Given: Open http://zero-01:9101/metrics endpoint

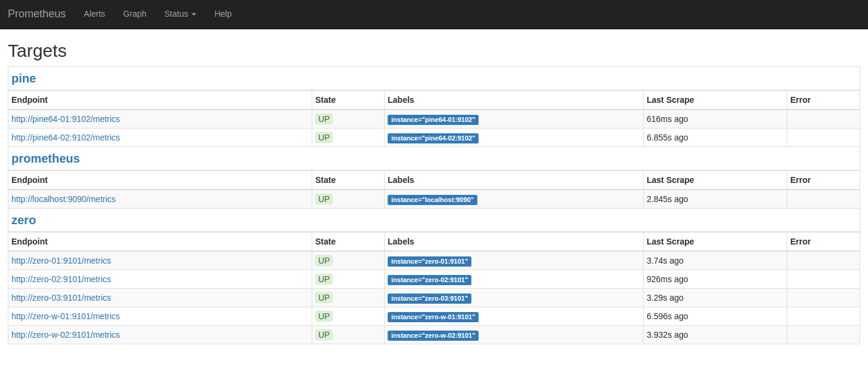Looking at the screenshot, I should (x=61, y=261).
